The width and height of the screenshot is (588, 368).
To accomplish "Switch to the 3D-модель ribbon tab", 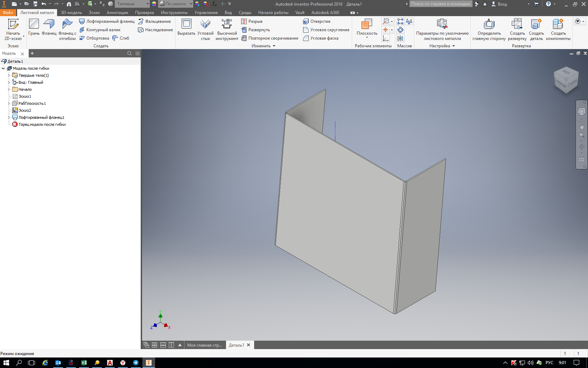I will (71, 13).
